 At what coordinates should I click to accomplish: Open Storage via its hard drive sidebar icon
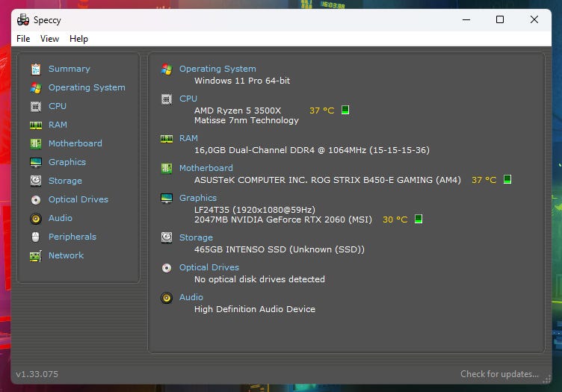[x=35, y=181]
